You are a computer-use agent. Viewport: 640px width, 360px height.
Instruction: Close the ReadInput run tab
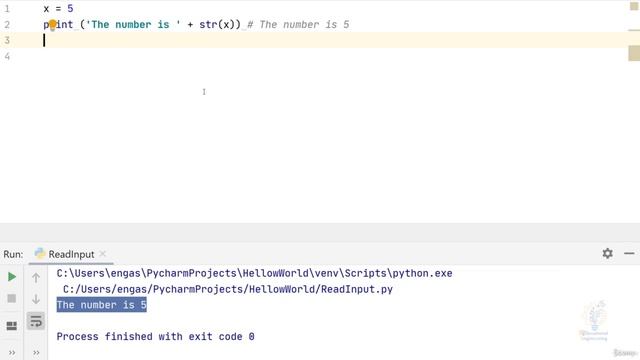[103, 254]
